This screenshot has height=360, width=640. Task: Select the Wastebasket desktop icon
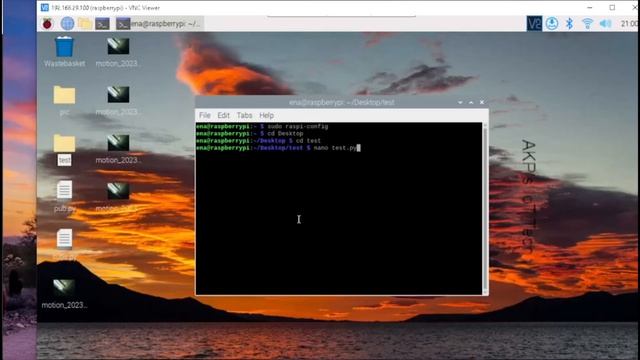64,51
